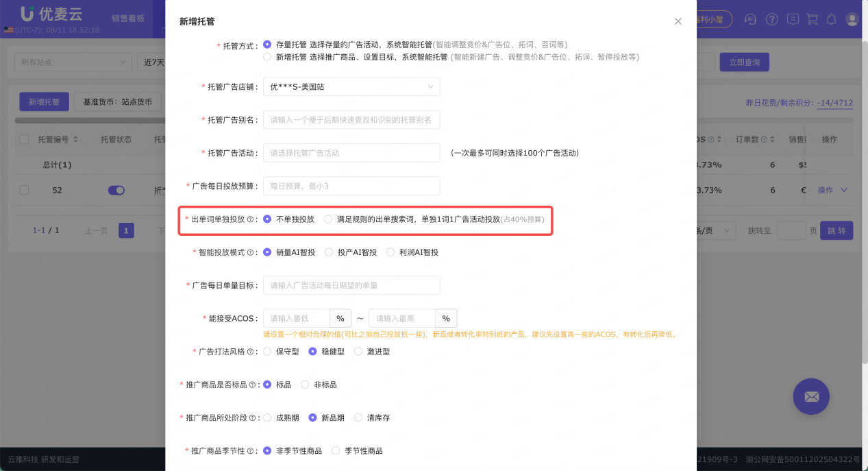Open the shopping cart icon
The width and height of the screenshot is (868, 471).
(x=812, y=19)
